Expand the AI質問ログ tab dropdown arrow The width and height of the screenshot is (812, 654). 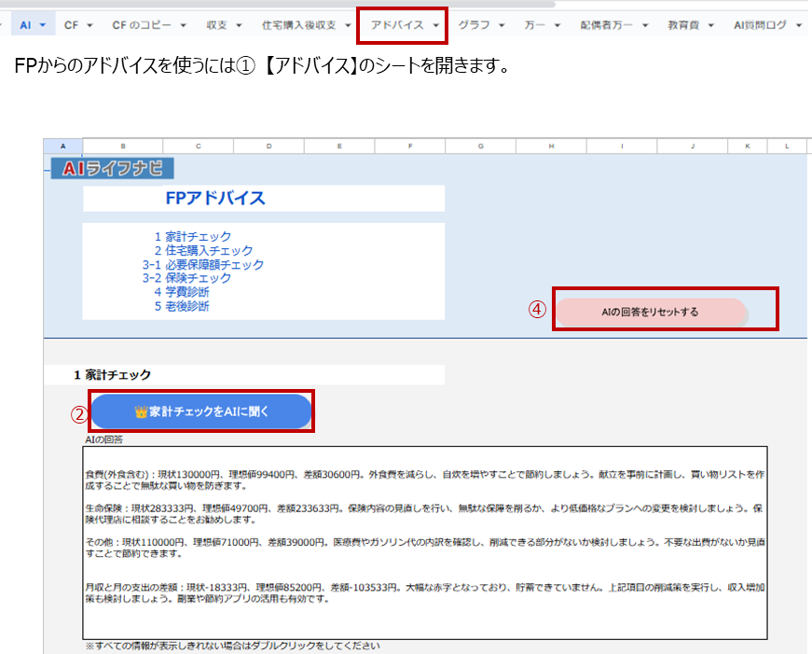click(x=799, y=25)
